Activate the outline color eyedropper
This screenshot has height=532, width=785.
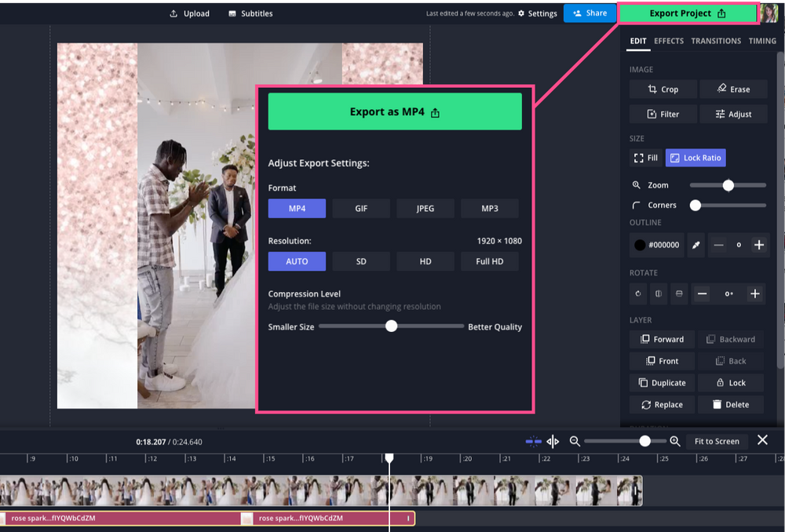(695, 245)
